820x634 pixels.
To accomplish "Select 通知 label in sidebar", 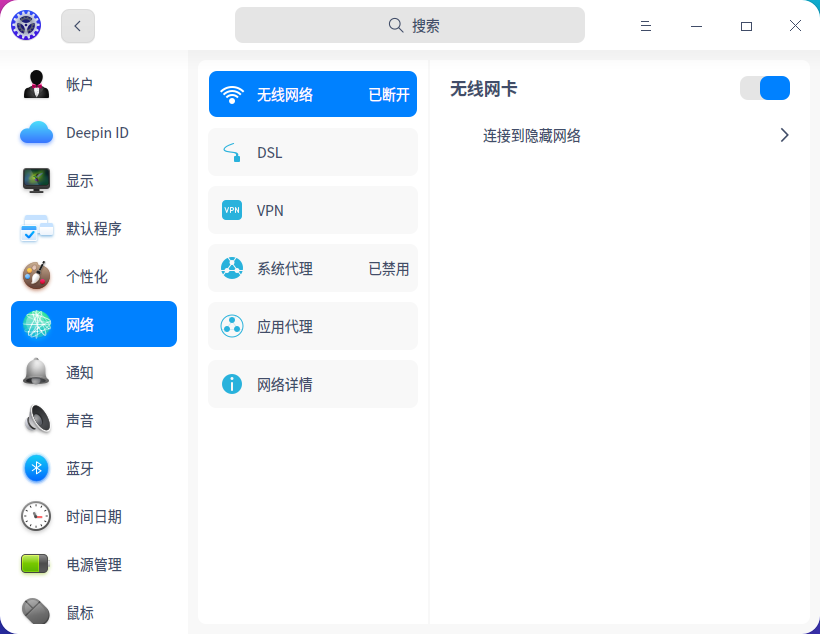I will pos(79,373).
